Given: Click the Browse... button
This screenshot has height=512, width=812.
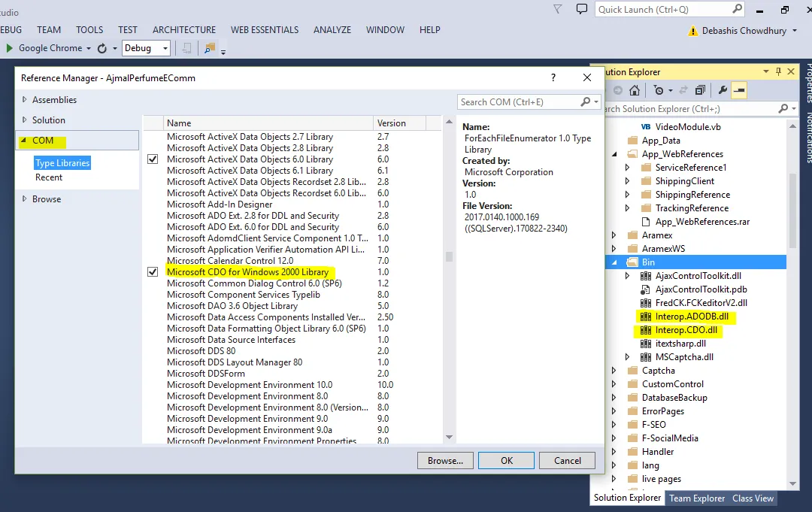Looking at the screenshot, I should click(x=445, y=461).
